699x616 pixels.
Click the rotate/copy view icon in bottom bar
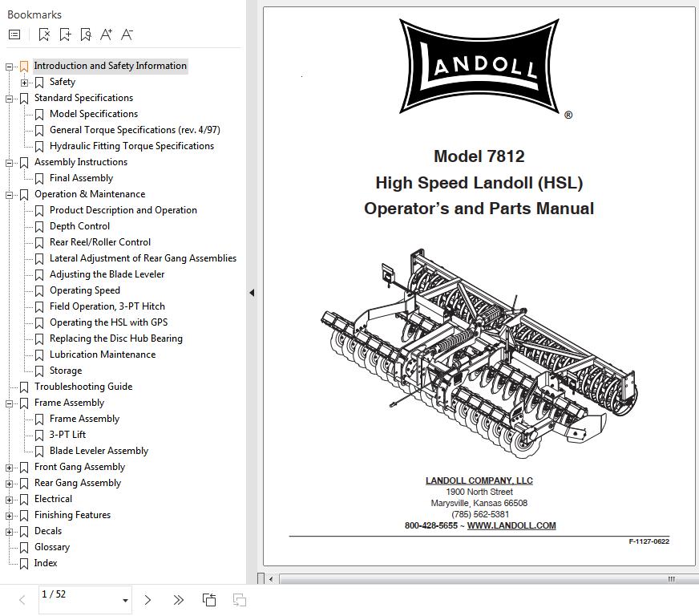(x=209, y=600)
